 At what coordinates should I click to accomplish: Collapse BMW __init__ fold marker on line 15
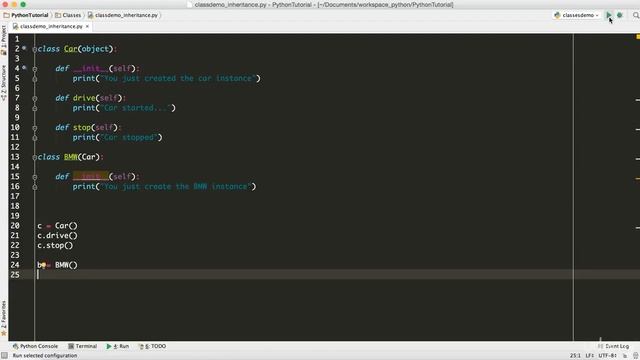tap(35, 177)
